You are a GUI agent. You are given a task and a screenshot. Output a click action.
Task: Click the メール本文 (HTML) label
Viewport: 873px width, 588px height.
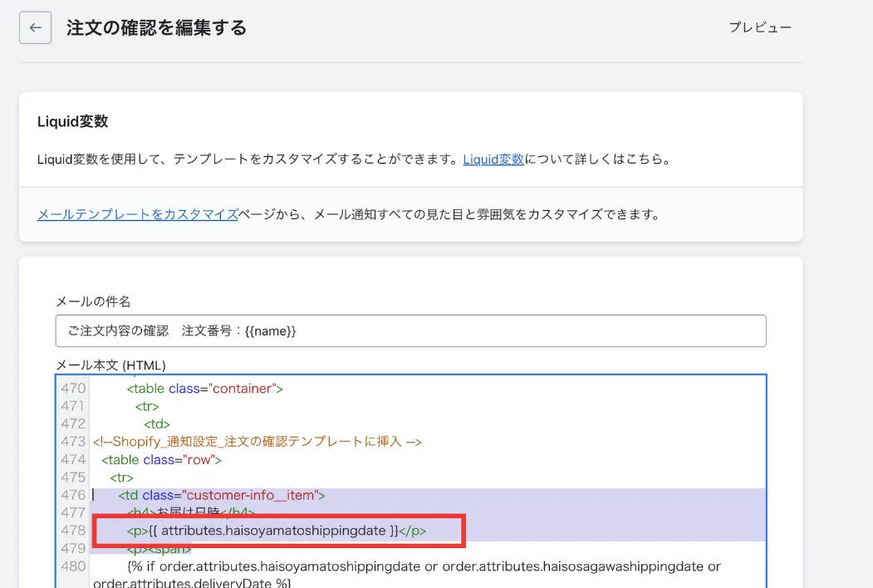coord(110,365)
